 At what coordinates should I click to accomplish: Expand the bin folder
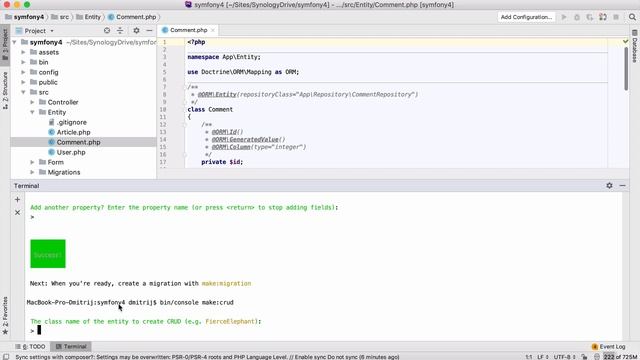pos(23,62)
